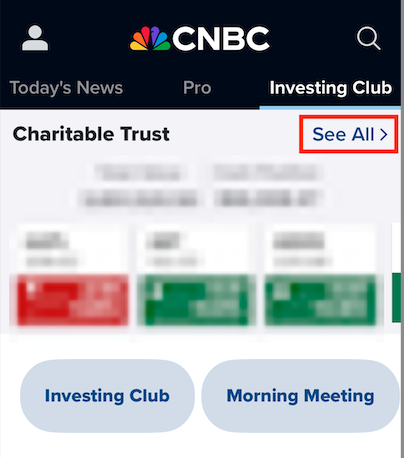404x458 pixels.
Task: Click the blue underline below Investing Club tab
Action: 330,108
